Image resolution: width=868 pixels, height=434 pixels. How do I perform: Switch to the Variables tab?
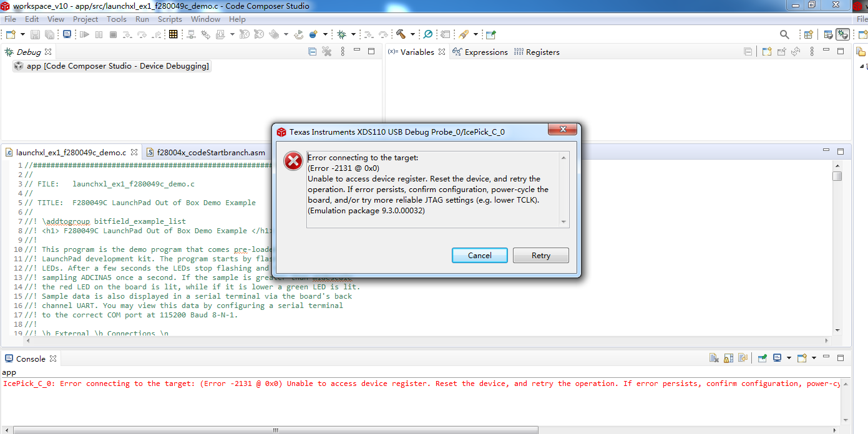pos(417,52)
